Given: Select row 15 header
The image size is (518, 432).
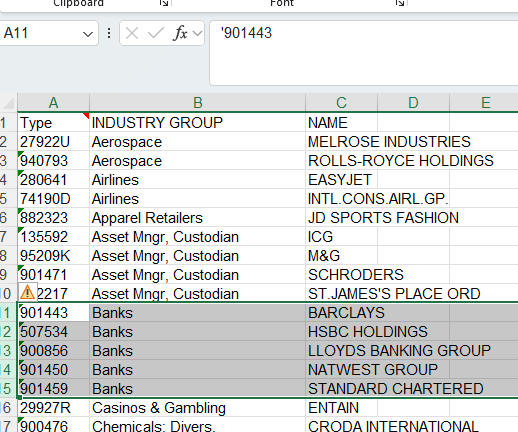Looking at the screenshot, I should pyautogui.click(x=8, y=389).
